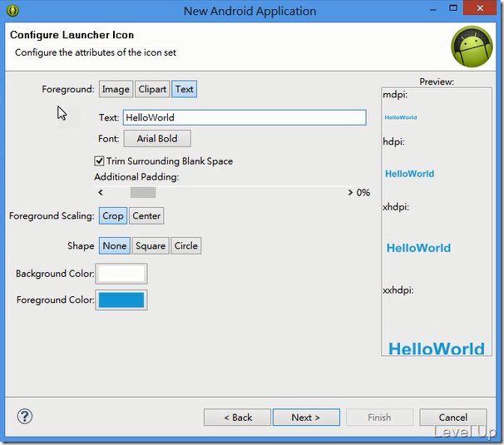Click the Additional Padding slider thumb
This screenshot has width=504, height=445.
click(143, 192)
